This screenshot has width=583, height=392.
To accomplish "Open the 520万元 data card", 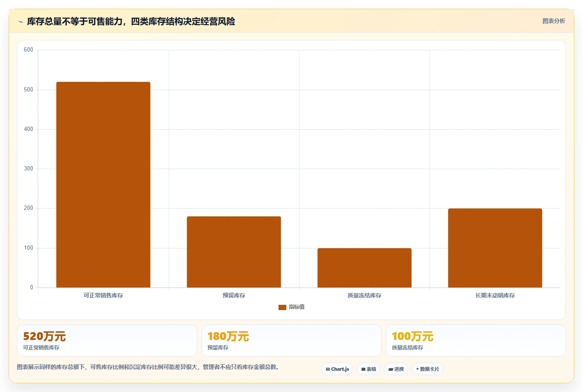I will click(x=107, y=340).
